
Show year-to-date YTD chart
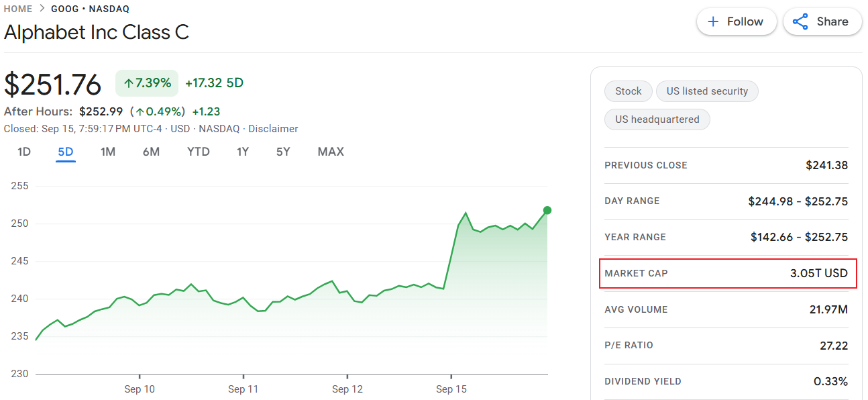coord(199,152)
